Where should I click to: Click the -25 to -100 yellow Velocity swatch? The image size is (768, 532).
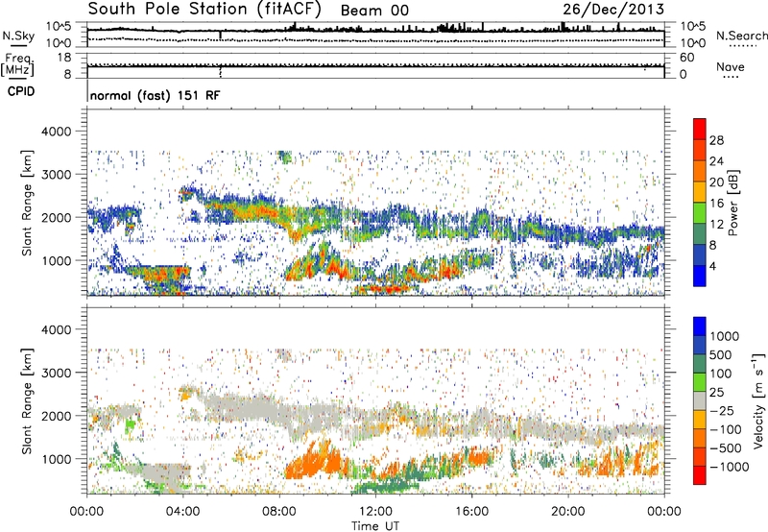700,420
